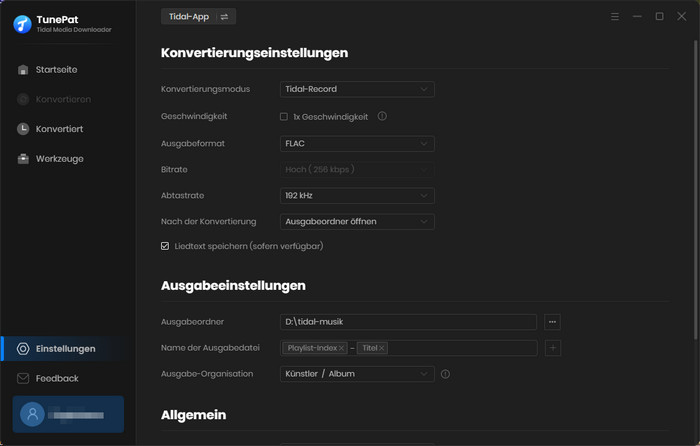Open the Werkzeuge tools section
This screenshot has height=446, width=700.
[59, 158]
